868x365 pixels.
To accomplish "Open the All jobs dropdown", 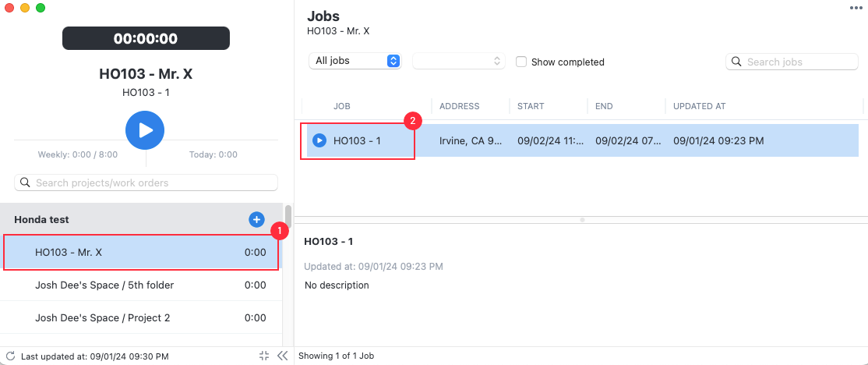I will (355, 61).
